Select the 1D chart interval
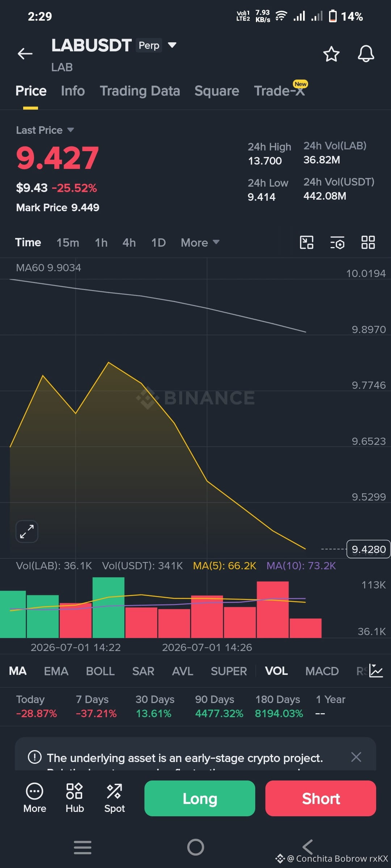 158,242
